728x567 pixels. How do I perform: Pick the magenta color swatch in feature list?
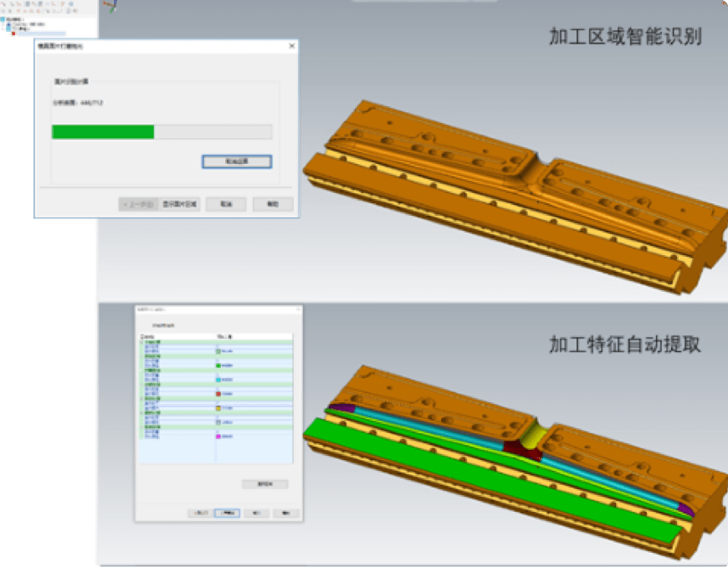218,437
